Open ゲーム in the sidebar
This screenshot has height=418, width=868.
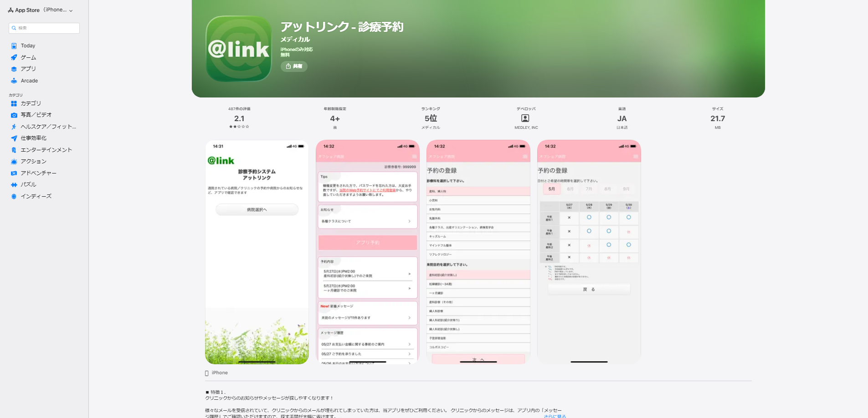click(x=44, y=57)
